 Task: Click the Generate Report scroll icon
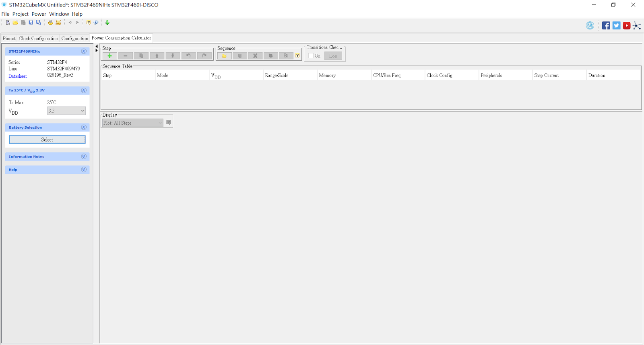[x=58, y=23]
